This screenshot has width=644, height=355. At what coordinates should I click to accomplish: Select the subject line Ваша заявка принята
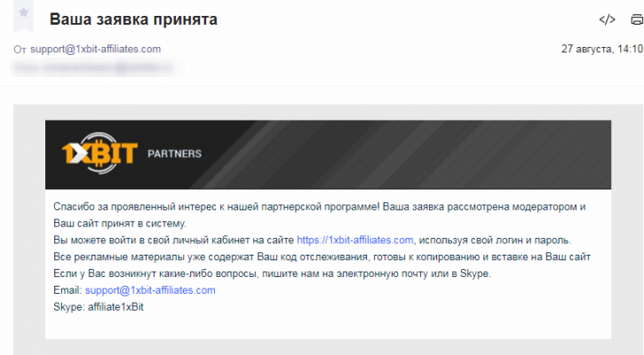[x=133, y=20]
